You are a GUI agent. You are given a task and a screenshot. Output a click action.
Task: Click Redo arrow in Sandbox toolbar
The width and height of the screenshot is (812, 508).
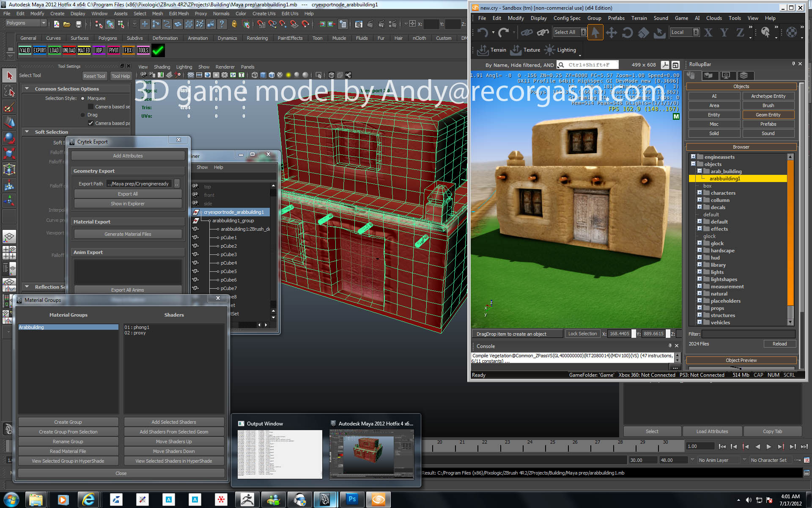503,32
